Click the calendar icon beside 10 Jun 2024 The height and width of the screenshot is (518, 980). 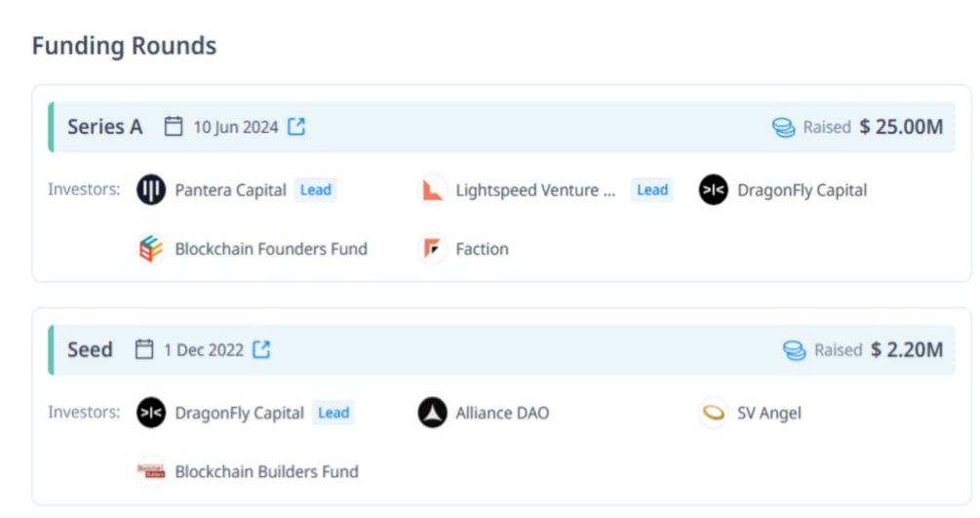(x=174, y=127)
